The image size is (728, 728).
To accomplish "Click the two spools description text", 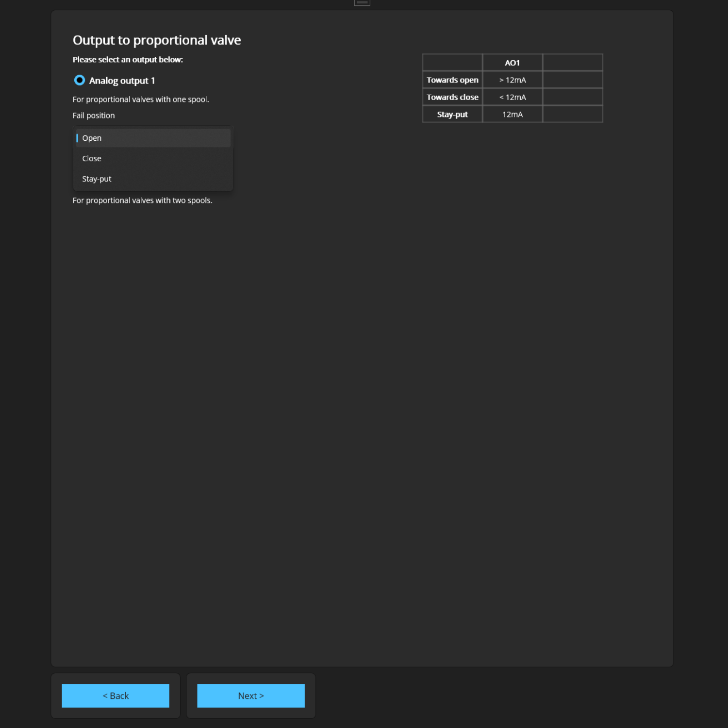I will pyautogui.click(x=142, y=200).
